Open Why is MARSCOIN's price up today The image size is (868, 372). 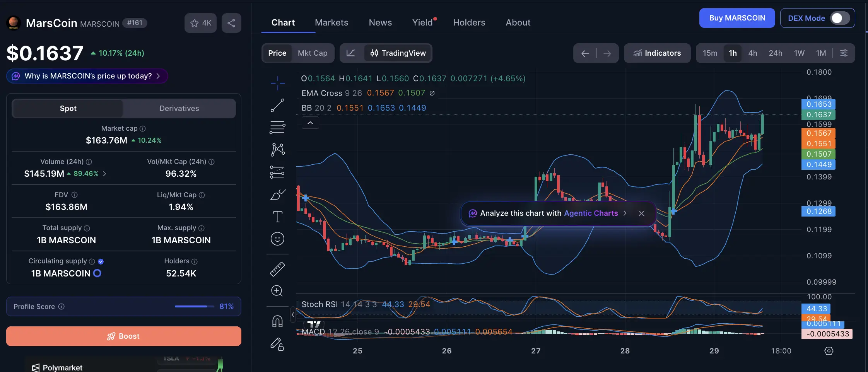[x=87, y=76]
